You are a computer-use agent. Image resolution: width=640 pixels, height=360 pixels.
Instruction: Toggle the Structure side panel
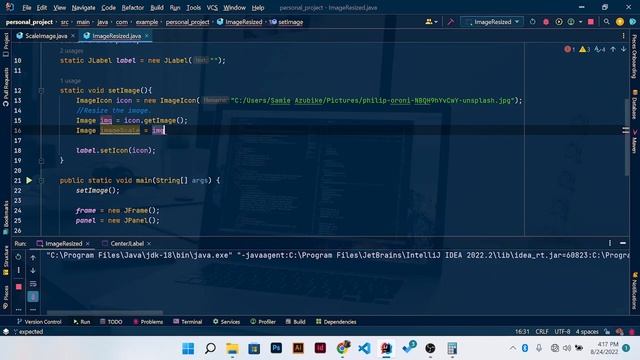point(6,260)
